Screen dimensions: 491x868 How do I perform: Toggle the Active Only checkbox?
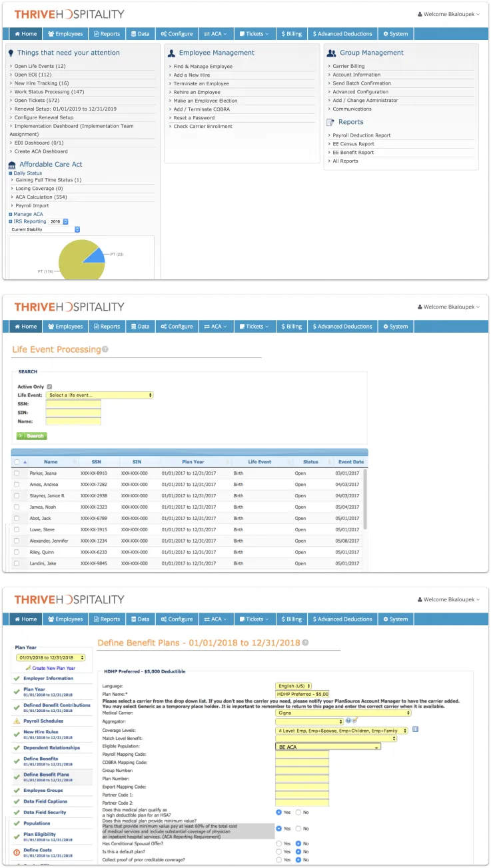(50, 387)
